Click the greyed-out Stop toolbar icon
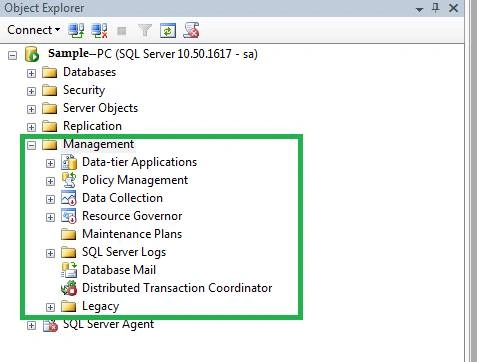Image resolution: width=477 pixels, height=362 pixels. pyautogui.click(x=122, y=31)
